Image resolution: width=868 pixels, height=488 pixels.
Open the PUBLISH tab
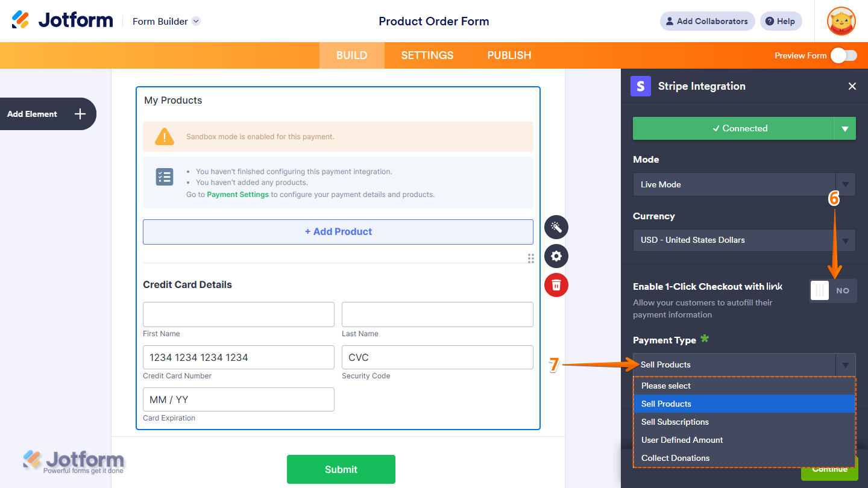click(509, 55)
